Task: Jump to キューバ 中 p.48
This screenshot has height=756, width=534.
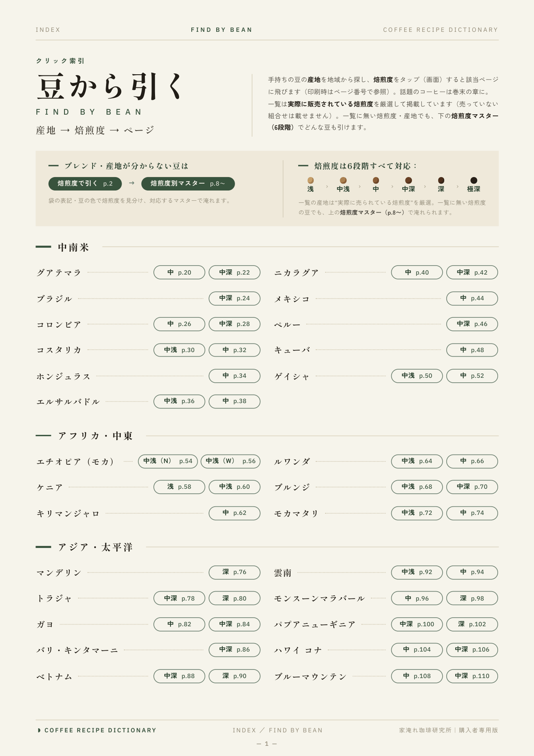Action: pos(472,350)
